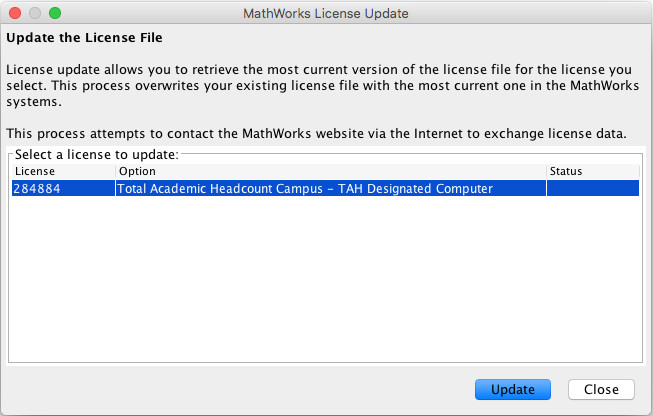
Task: Click the "Update the License File" heading
Action: [85, 38]
